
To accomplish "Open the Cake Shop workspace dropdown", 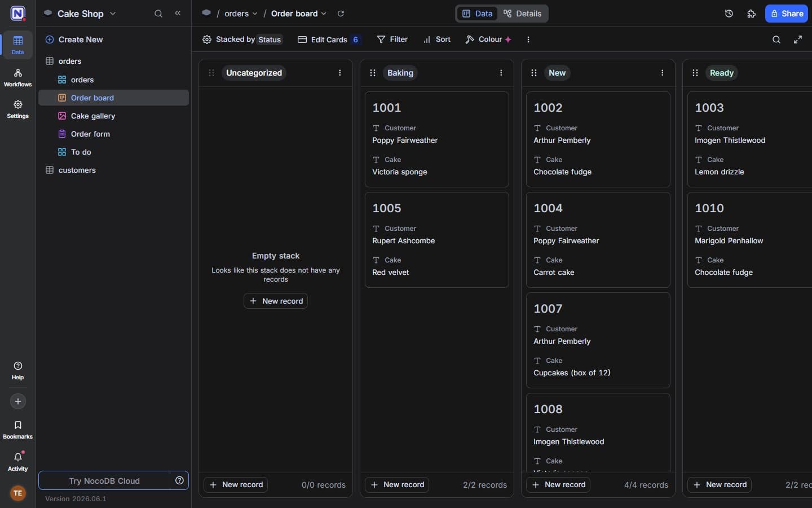I will [x=80, y=14].
